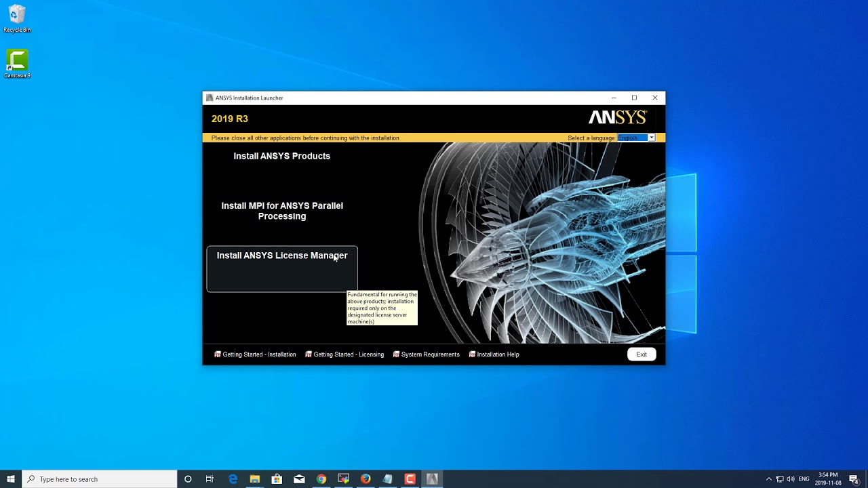The width and height of the screenshot is (868, 488).
Task: Launch Microsoft Edge from the taskbar
Action: coord(233,479)
